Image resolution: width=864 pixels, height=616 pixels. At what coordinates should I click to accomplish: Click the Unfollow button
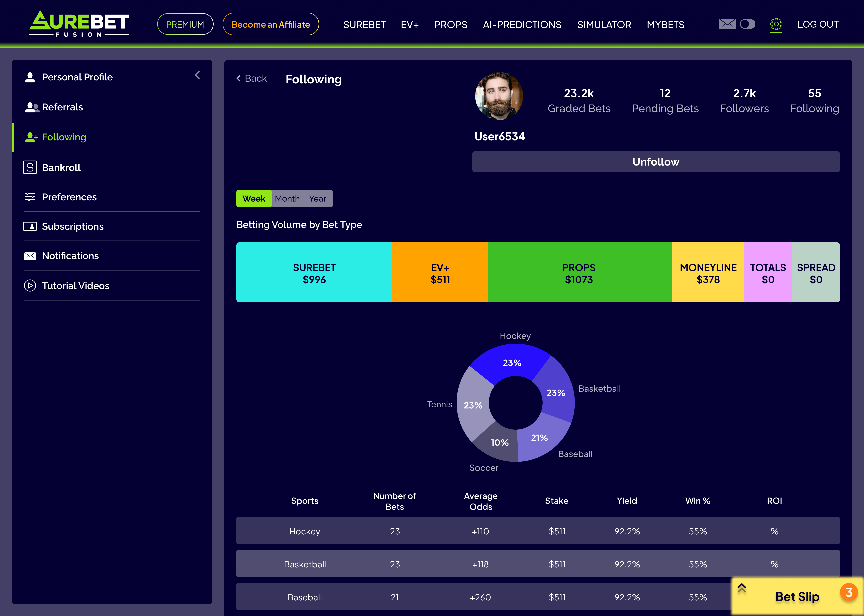(x=655, y=162)
